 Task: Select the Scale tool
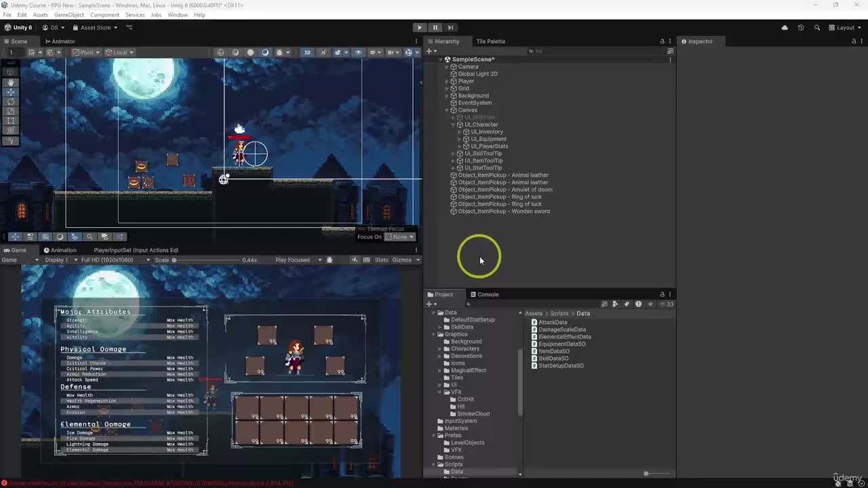tap(11, 110)
